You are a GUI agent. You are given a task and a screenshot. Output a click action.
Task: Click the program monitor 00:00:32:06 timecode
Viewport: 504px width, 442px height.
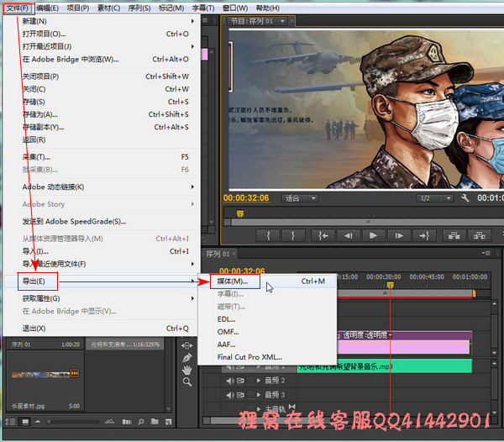(246, 197)
